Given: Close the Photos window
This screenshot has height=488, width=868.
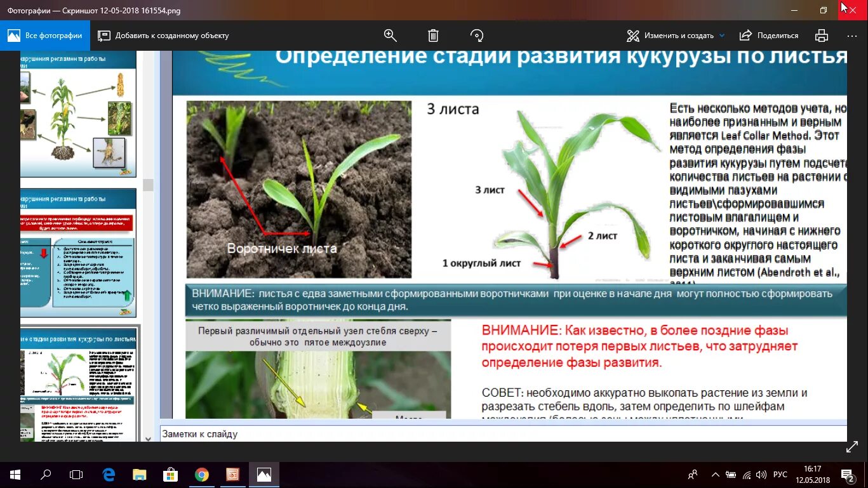Looking at the screenshot, I should coord(853,10).
